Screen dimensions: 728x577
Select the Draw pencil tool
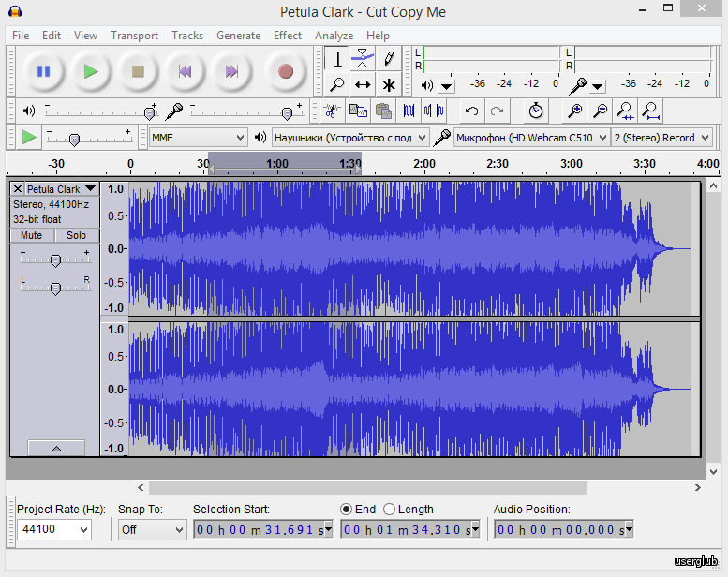tap(389, 59)
